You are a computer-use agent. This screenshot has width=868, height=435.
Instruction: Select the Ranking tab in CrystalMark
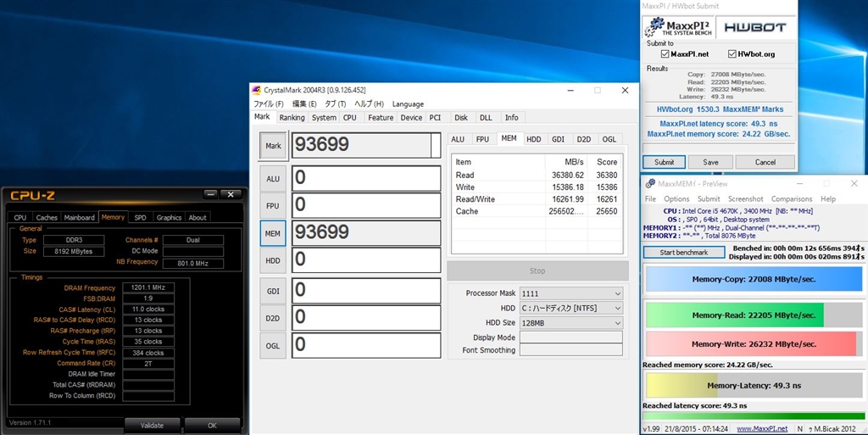click(x=292, y=118)
